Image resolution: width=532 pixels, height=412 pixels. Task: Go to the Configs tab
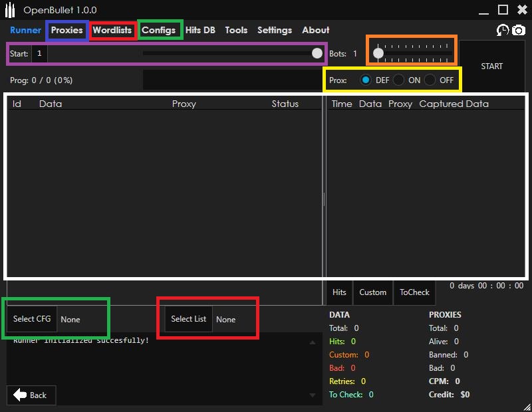[158, 30]
